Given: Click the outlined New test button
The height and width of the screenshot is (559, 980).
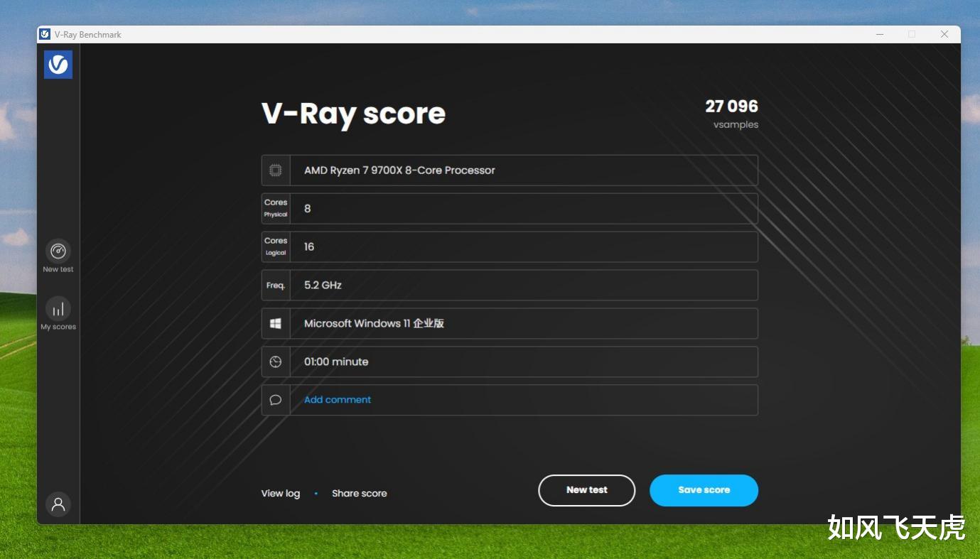Looking at the screenshot, I should pos(587,490).
